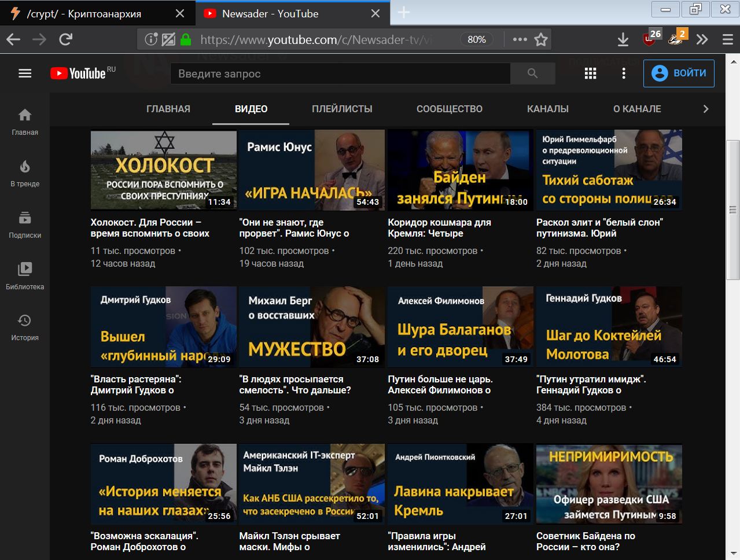
Task: Open video title "Путин утратил имидж"
Action: tap(591, 385)
